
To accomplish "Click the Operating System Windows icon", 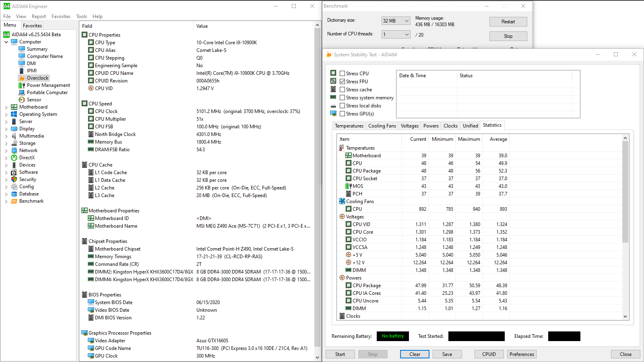I will coord(14,114).
